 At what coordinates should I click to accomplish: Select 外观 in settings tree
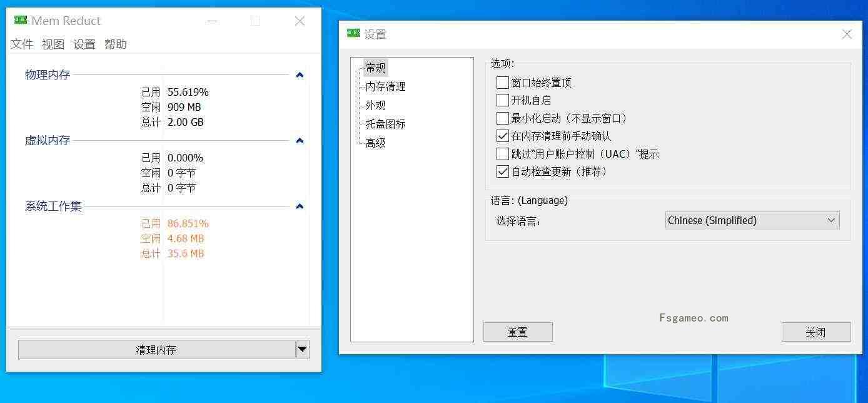[376, 105]
